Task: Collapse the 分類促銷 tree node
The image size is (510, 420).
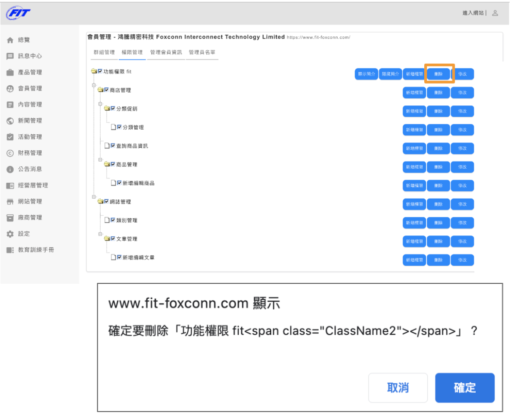Action: coord(100,104)
